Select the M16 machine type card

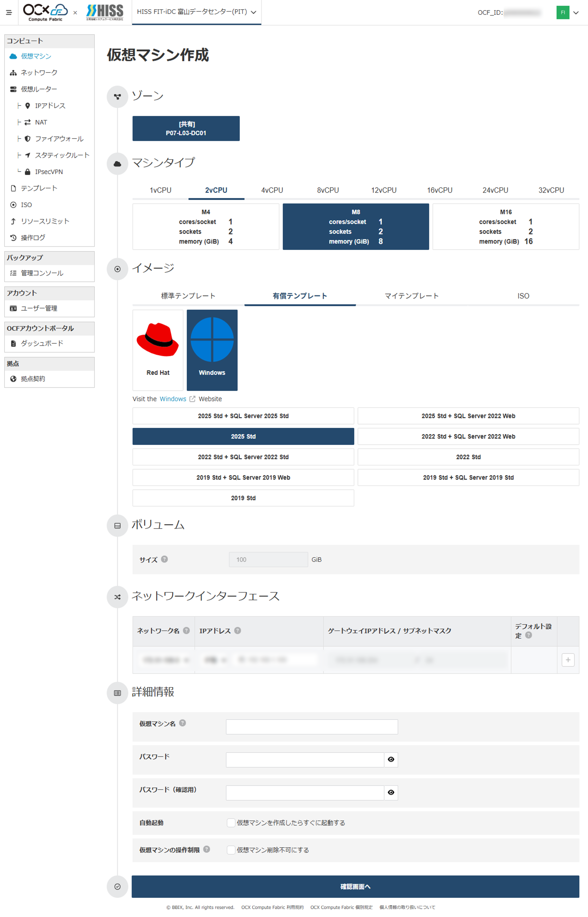tap(506, 227)
